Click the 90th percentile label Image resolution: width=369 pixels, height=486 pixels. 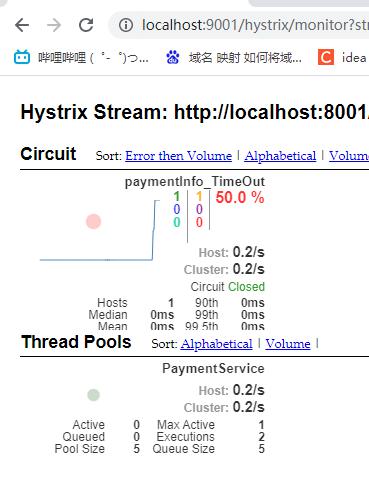tap(207, 303)
